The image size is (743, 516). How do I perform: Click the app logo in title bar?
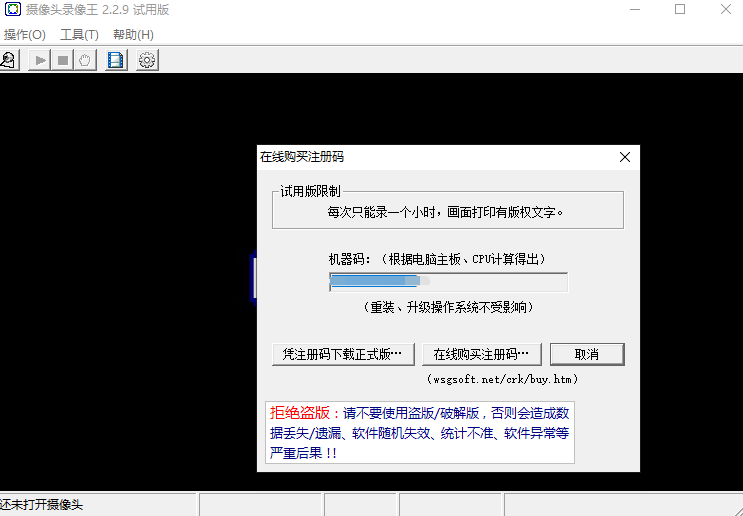13,9
